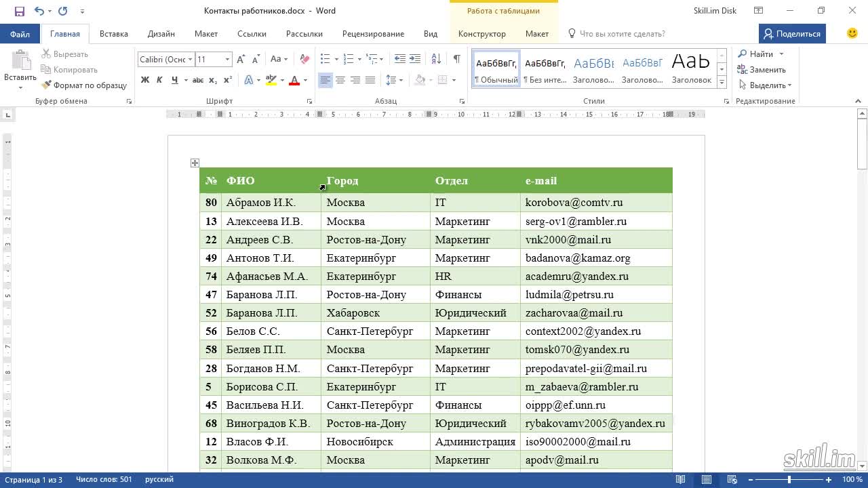Viewport: 868px width, 488px height.
Task: Click the Найти (Find) button
Action: [755, 54]
